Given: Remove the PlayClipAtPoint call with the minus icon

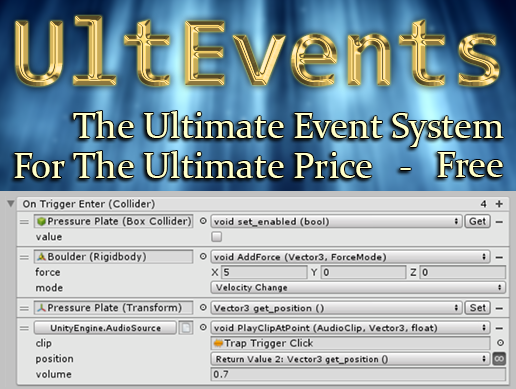Looking at the screenshot, I should (499, 328).
